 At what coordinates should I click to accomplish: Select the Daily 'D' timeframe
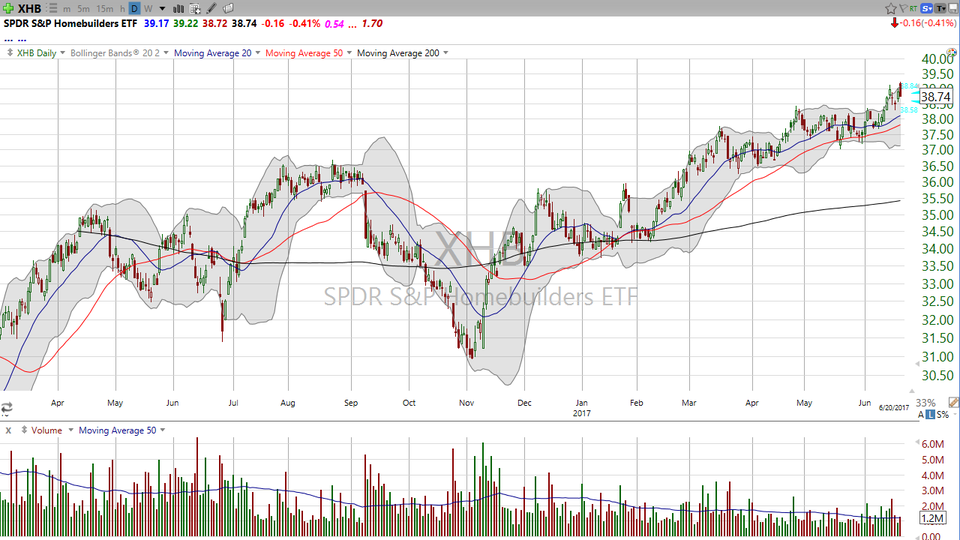tap(134, 9)
